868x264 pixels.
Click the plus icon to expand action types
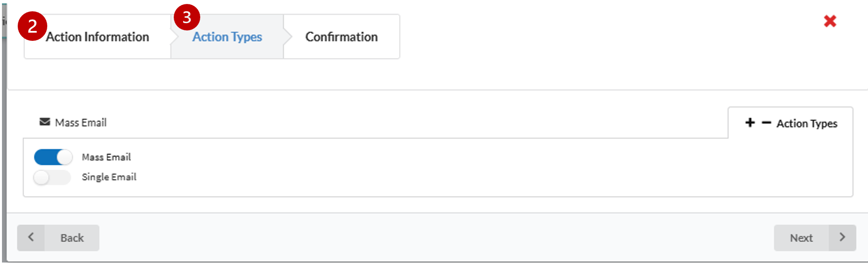click(x=750, y=123)
